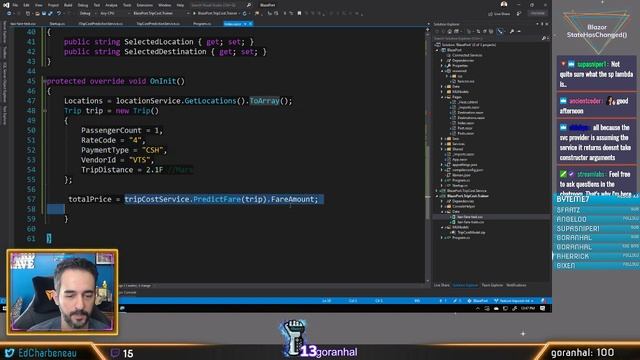Switch to the TripCostPredictionService.cs editor tab
640x360 pixels.
click(158, 24)
